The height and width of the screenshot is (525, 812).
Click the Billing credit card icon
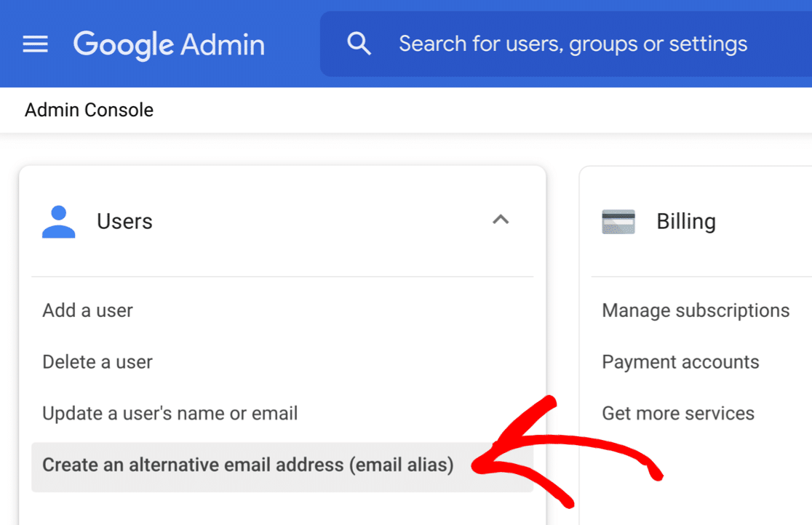(616, 220)
